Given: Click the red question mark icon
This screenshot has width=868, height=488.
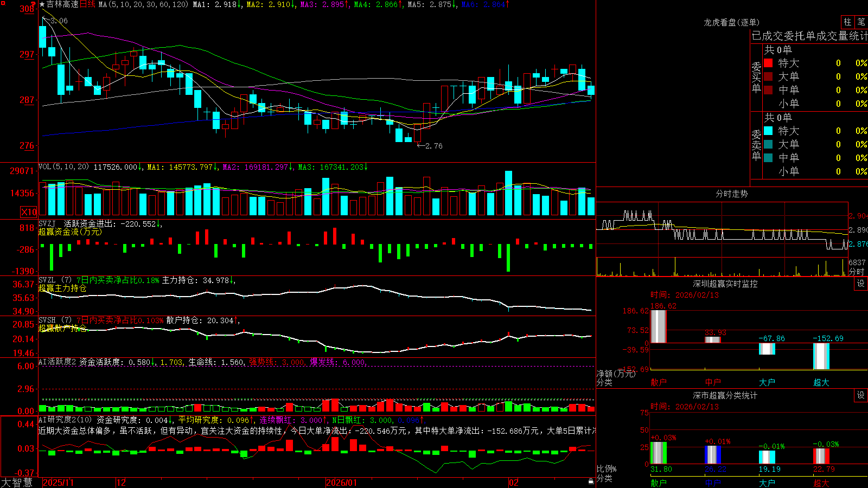Looking at the screenshot, I should coord(34,5).
